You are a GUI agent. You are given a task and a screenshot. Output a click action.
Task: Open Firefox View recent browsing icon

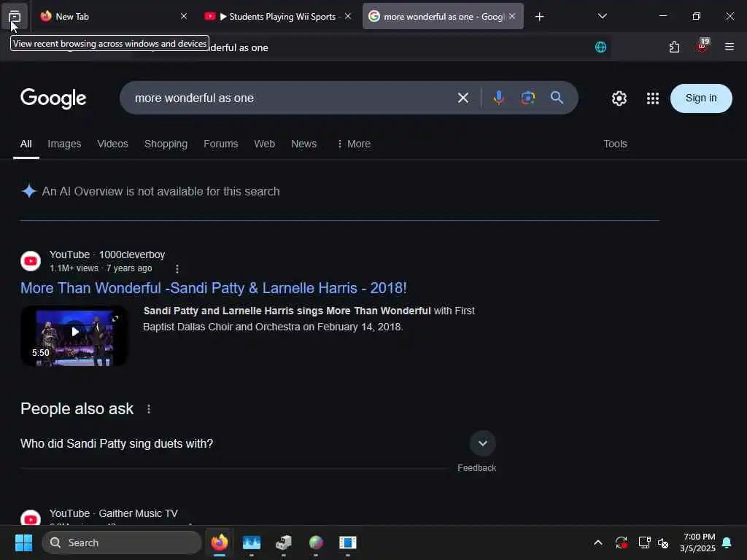(x=15, y=17)
